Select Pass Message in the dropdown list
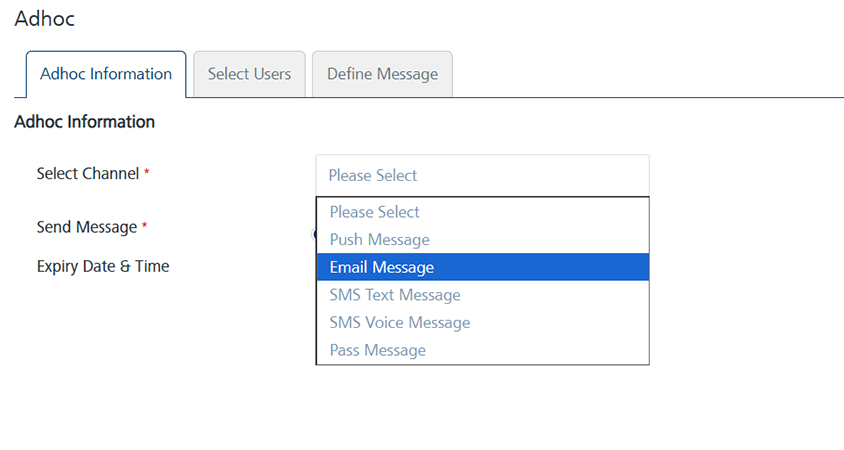The height and width of the screenshot is (450, 844). pyautogui.click(x=482, y=350)
